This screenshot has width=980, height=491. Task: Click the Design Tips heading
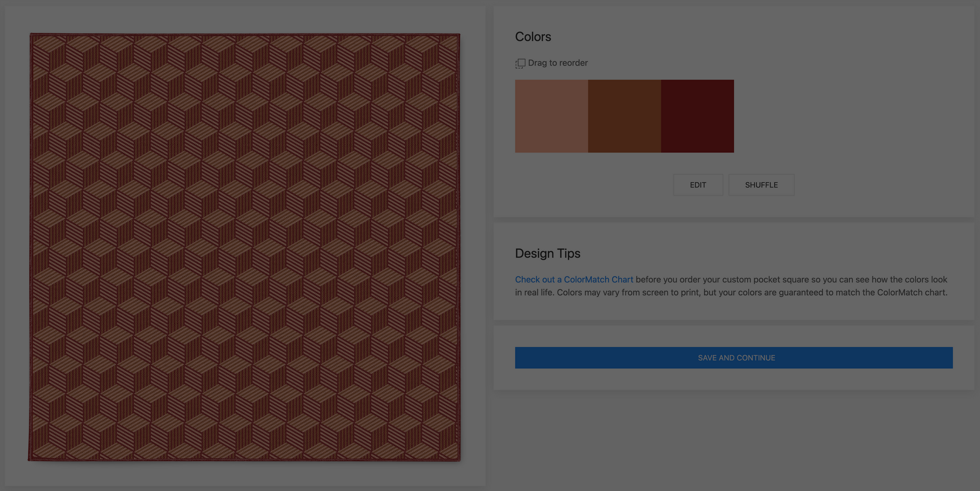(x=547, y=254)
